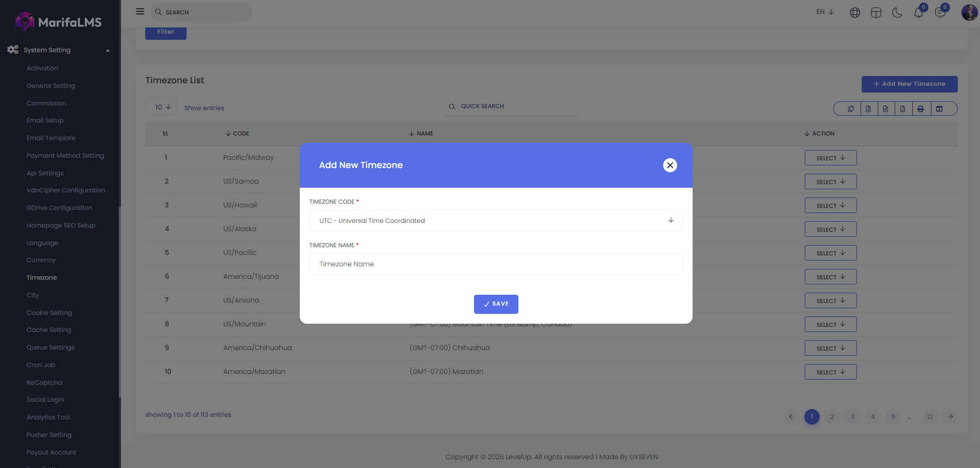Open Currency in the sidebar

[41, 260]
